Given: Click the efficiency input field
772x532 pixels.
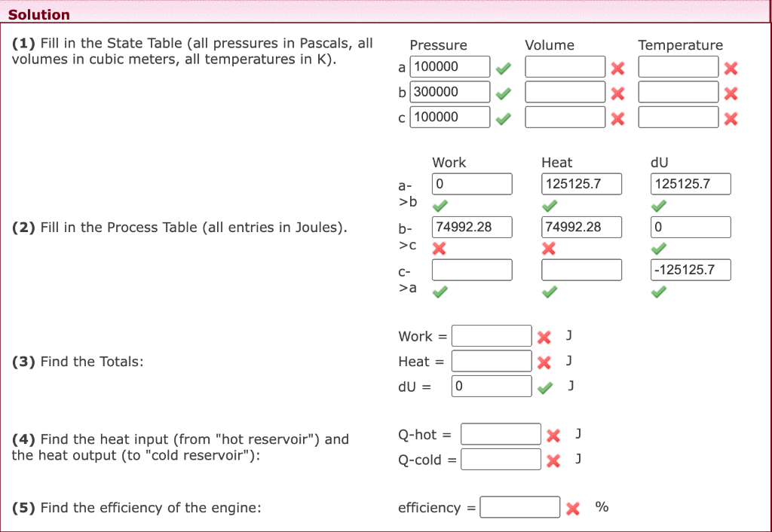Looking at the screenshot, I should (520, 507).
